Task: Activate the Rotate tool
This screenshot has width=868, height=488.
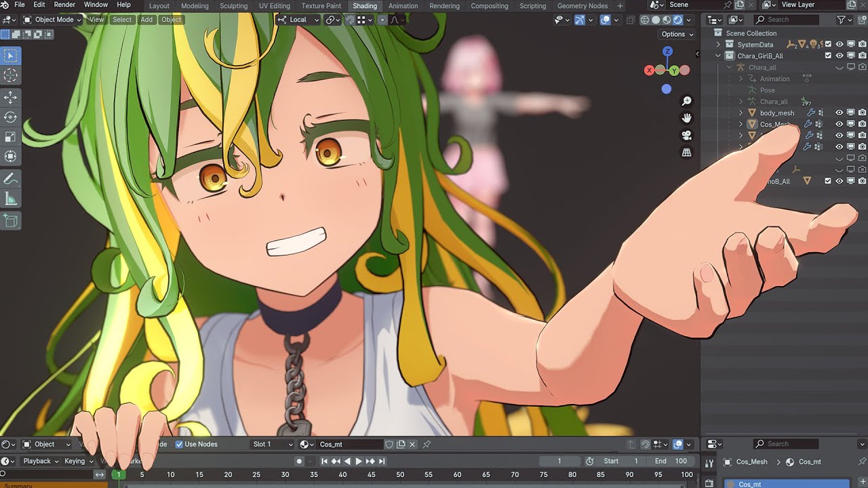Action: [x=11, y=117]
